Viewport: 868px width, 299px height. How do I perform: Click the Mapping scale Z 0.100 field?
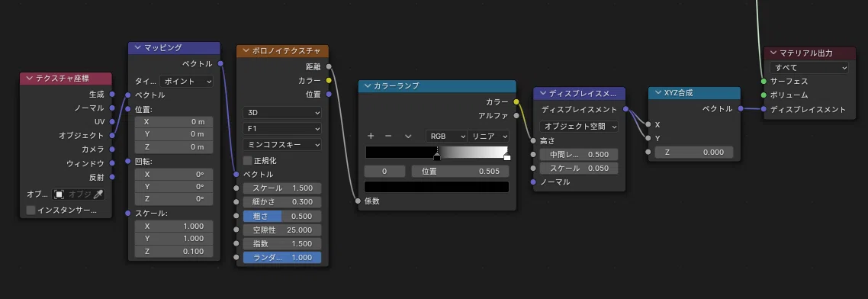click(174, 252)
